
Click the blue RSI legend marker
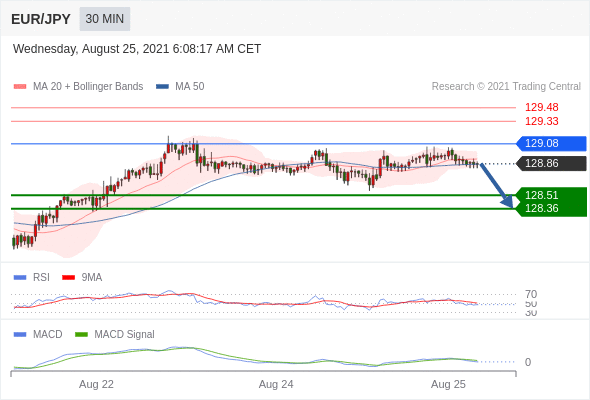[x=20, y=278]
